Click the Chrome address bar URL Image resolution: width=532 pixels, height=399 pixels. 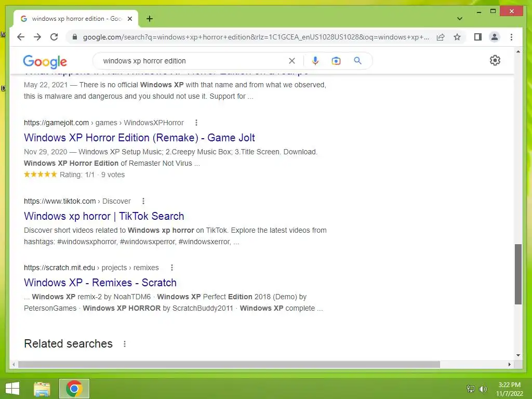pyautogui.click(x=256, y=37)
